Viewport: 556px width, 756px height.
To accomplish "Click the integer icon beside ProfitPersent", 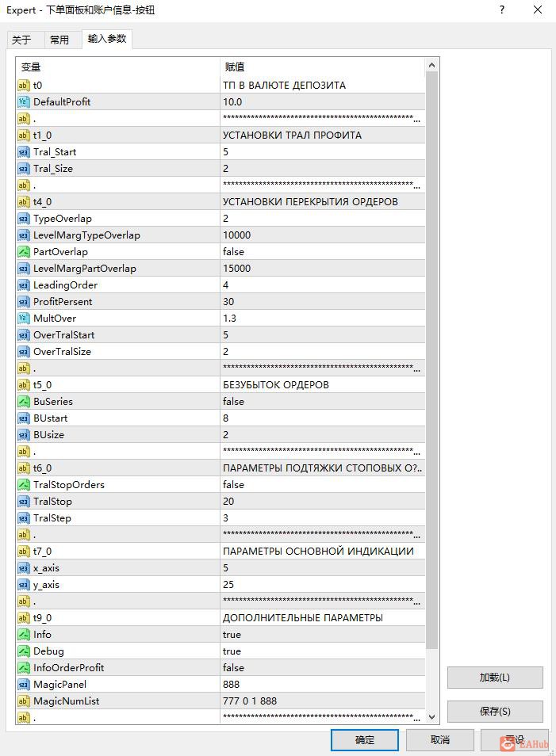I will [23, 301].
